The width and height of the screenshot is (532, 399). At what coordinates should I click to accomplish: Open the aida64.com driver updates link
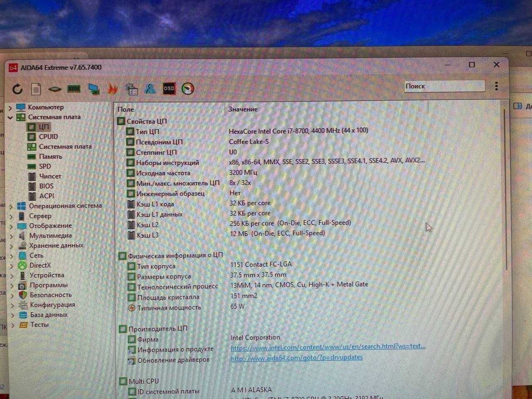(x=297, y=357)
